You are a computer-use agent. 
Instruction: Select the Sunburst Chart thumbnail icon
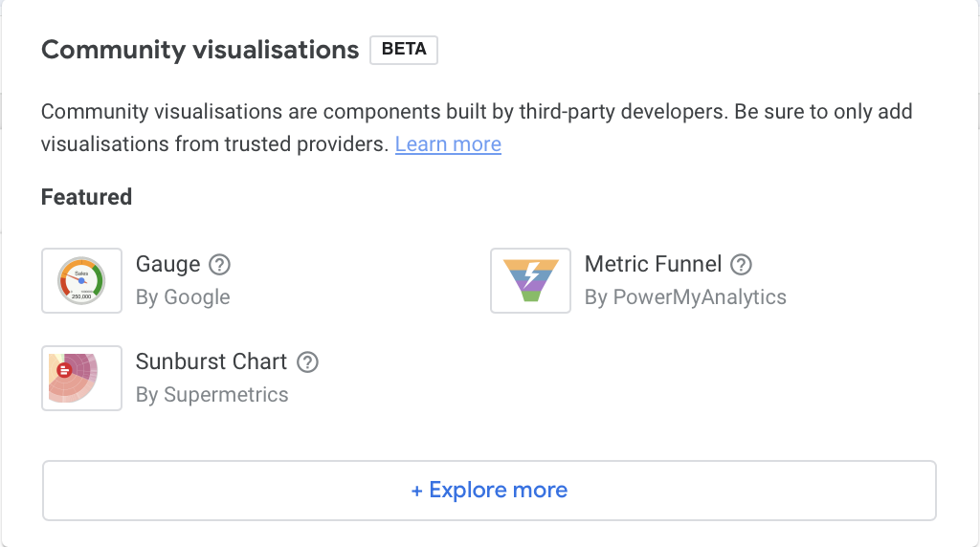[81, 378]
